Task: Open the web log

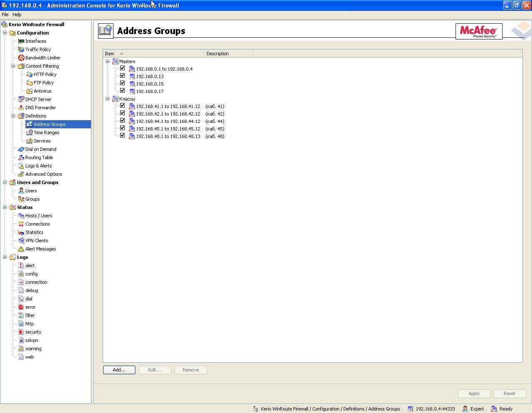Action: tap(30, 357)
